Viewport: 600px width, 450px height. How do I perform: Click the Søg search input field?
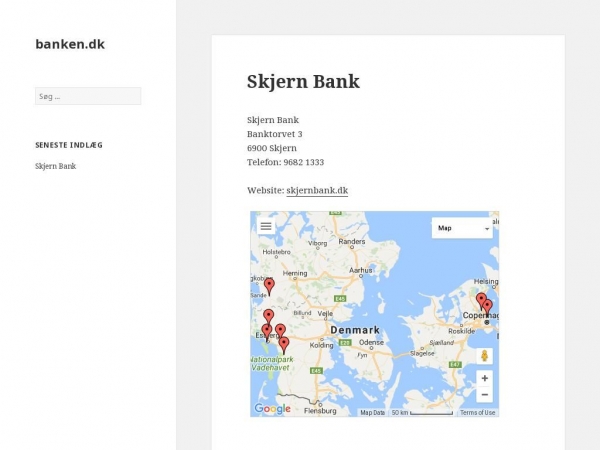coord(88,96)
